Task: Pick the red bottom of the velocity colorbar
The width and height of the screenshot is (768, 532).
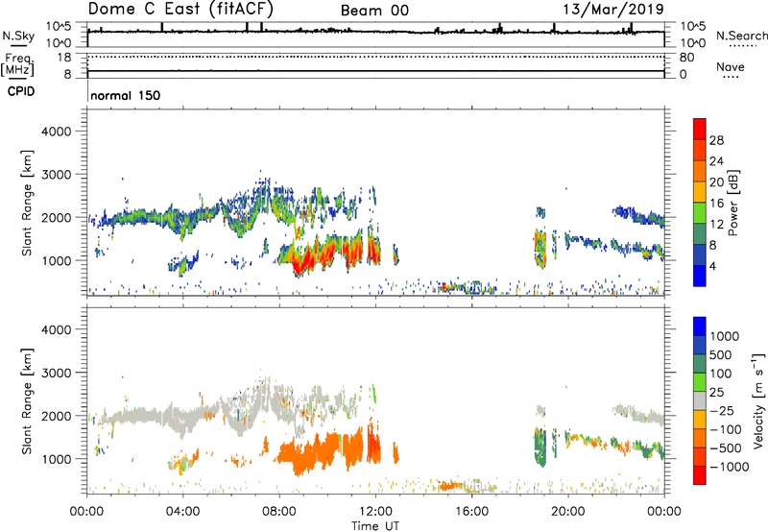Action: click(700, 475)
